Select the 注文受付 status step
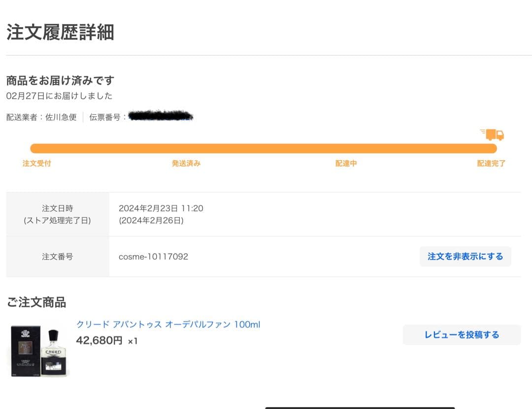 pos(36,163)
